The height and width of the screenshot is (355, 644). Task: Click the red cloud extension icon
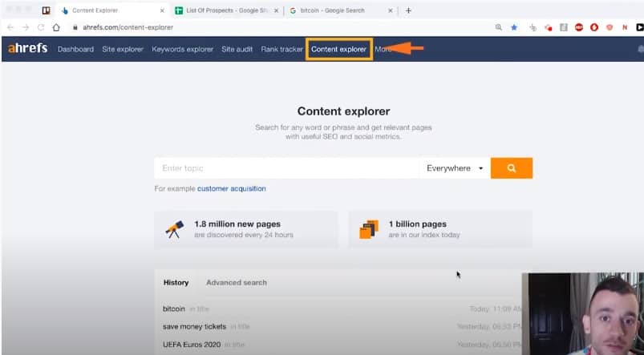coord(549,27)
